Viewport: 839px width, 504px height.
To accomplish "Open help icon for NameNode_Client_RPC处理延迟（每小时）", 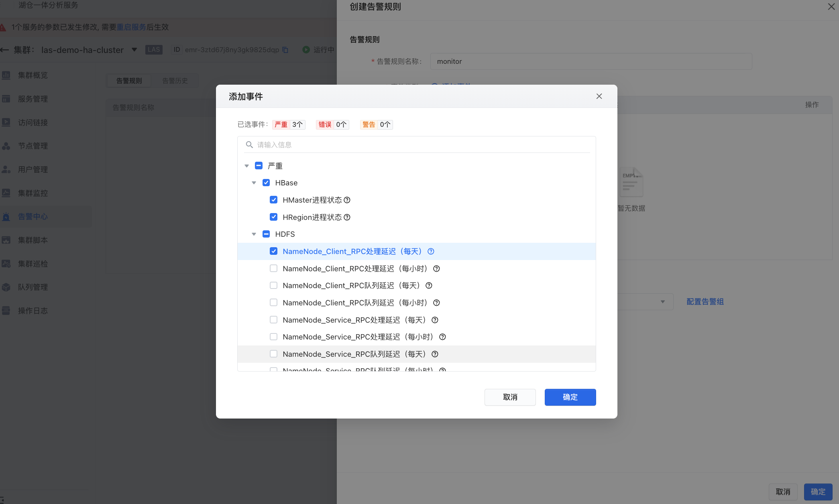I will pos(436,268).
